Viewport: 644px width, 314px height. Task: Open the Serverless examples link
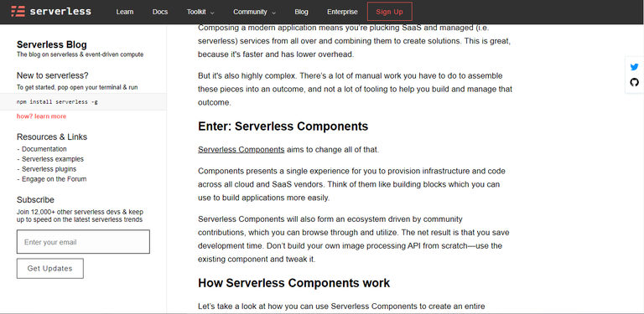(x=53, y=159)
